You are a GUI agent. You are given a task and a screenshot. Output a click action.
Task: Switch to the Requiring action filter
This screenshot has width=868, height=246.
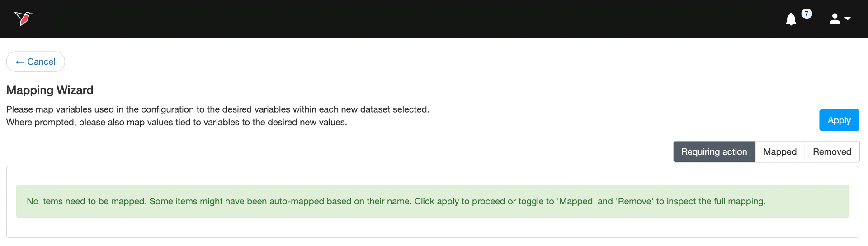714,152
